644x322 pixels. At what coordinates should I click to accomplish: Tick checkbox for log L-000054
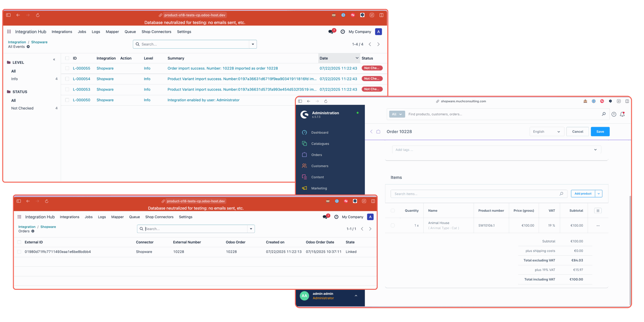coord(67,79)
